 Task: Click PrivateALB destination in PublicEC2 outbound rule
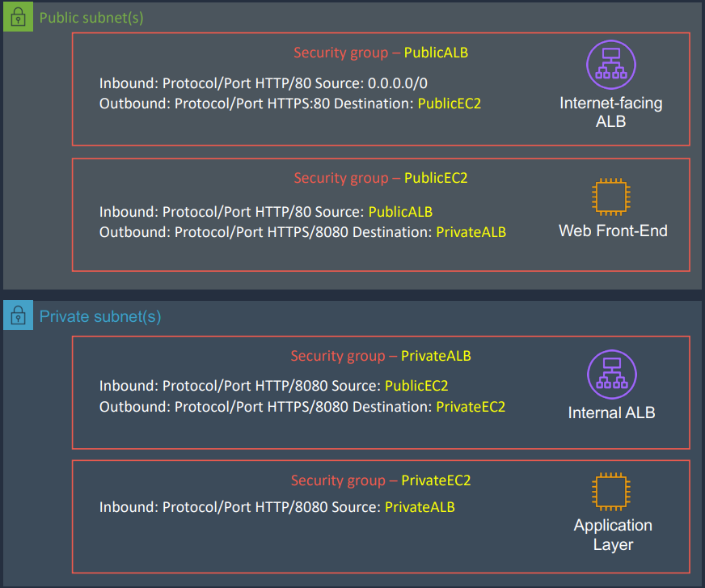pyautogui.click(x=471, y=232)
